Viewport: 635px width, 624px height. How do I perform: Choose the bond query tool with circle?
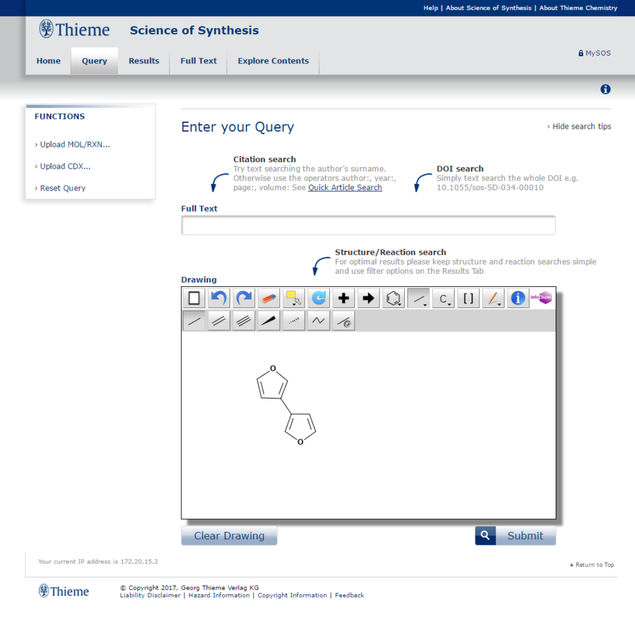(343, 321)
